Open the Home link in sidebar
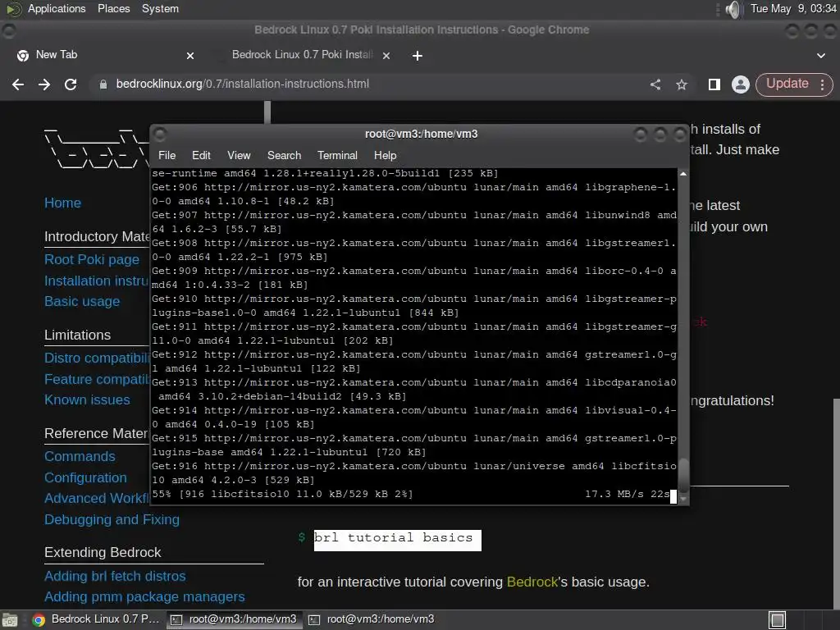The width and height of the screenshot is (840, 630). 62,203
